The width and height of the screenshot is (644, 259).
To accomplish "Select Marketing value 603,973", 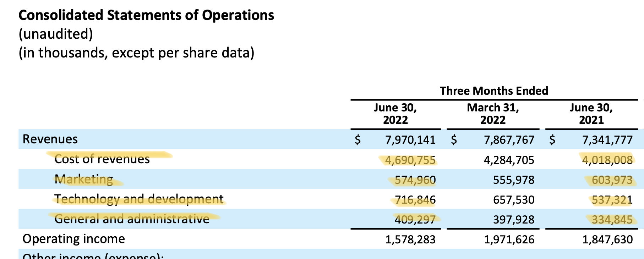I will click(612, 180).
